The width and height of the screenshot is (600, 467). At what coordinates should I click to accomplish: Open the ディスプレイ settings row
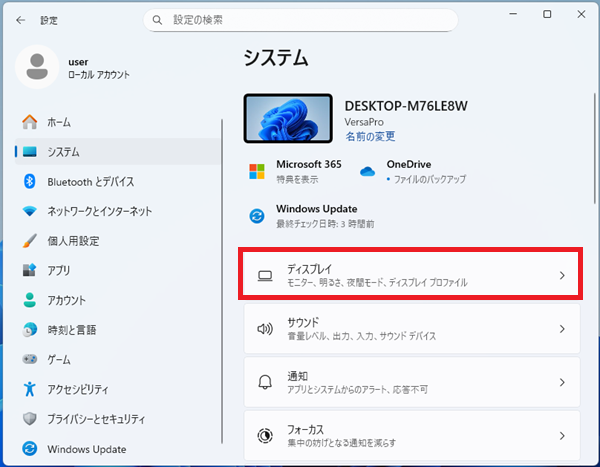(412, 275)
